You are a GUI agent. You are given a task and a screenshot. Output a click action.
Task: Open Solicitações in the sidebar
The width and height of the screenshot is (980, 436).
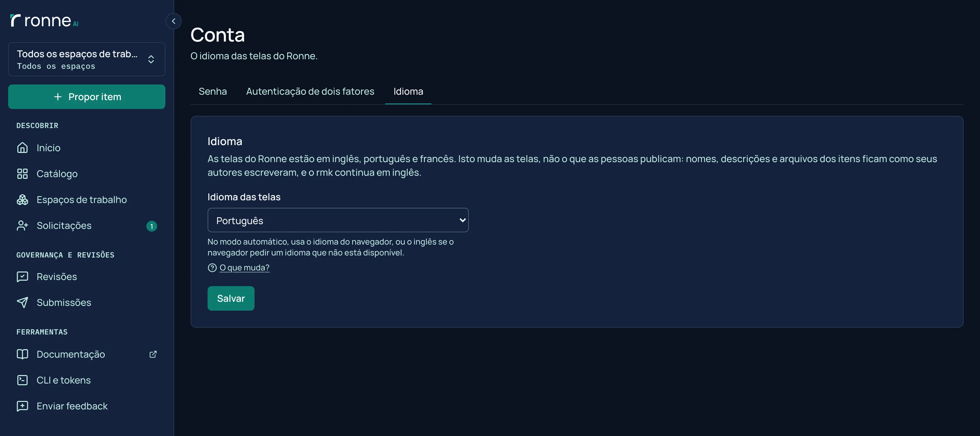pos(87,225)
